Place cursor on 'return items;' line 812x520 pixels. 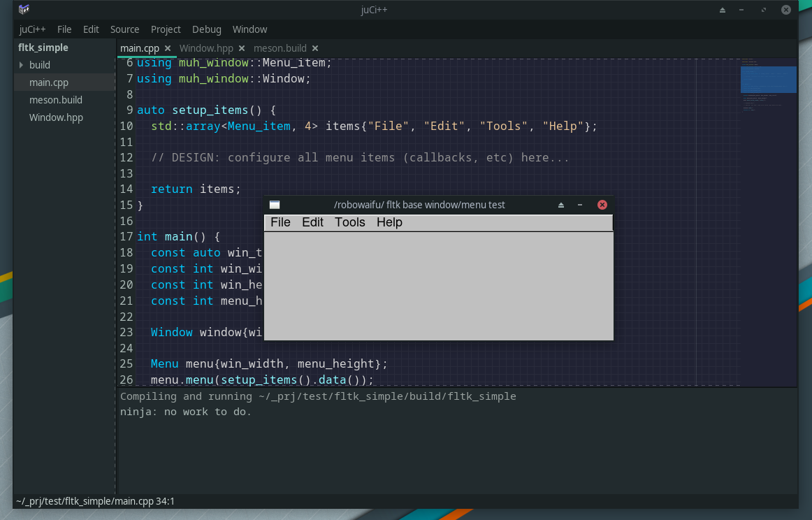(196, 189)
